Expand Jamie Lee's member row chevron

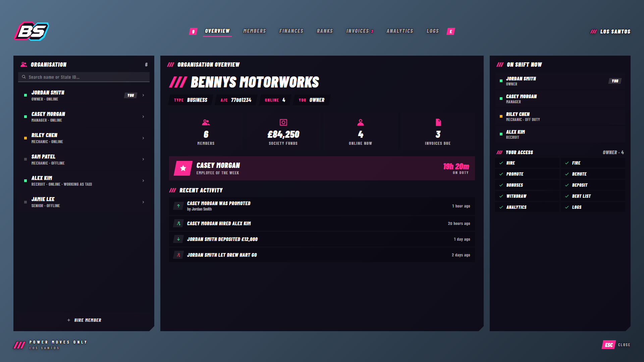pyautogui.click(x=143, y=202)
